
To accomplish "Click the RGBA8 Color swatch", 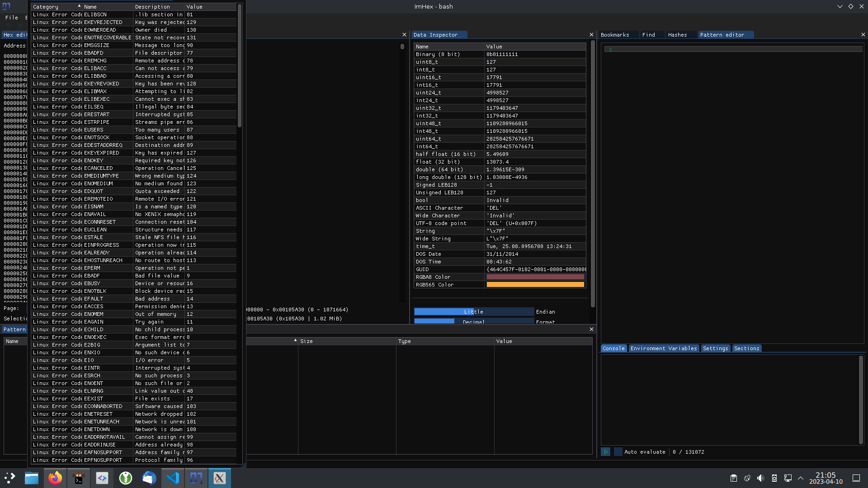I will pos(535,277).
